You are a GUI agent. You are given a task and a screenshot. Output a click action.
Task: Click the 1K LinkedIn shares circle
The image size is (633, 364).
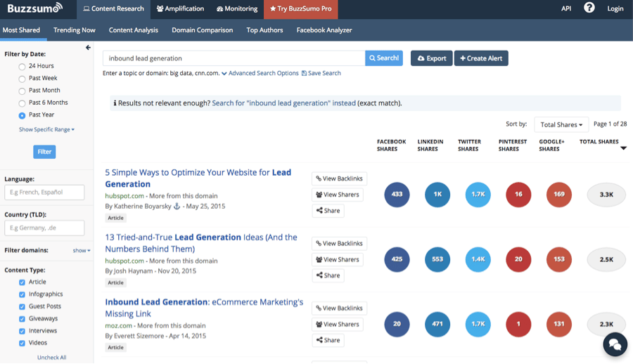(x=437, y=195)
